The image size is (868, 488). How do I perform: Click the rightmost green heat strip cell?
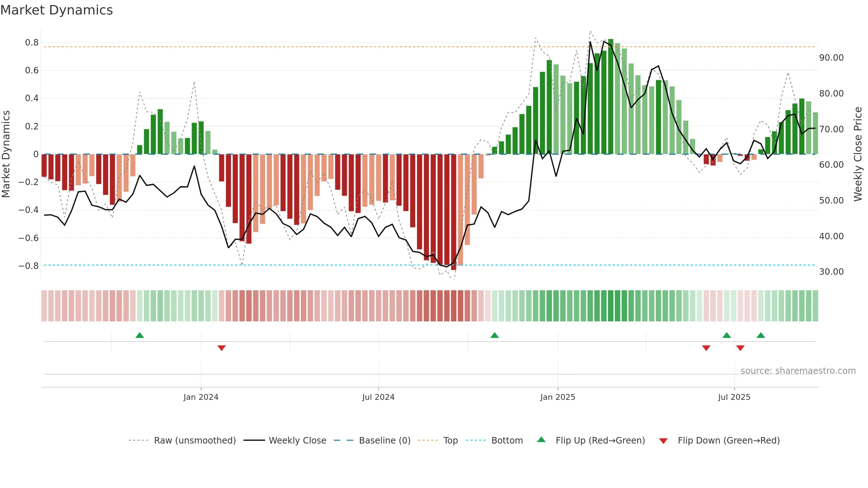point(815,306)
